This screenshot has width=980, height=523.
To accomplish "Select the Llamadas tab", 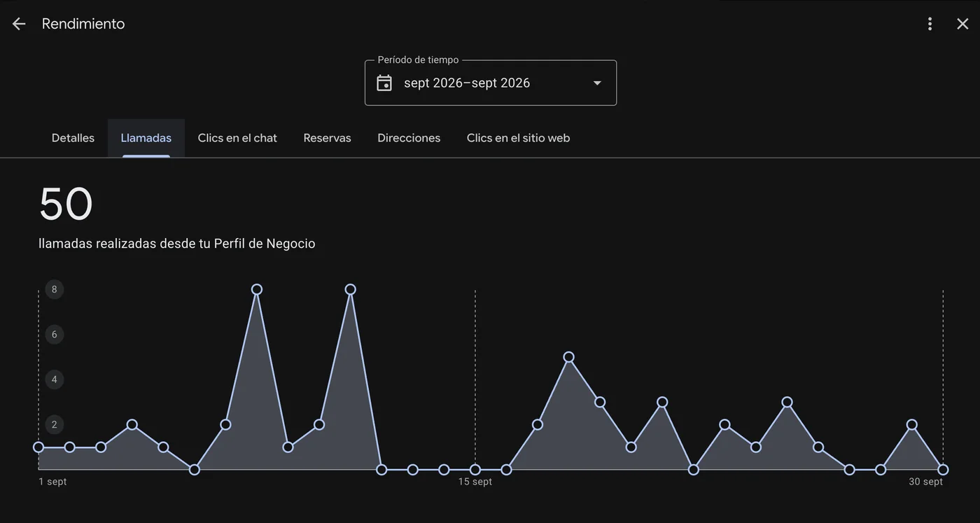I will (x=146, y=138).
